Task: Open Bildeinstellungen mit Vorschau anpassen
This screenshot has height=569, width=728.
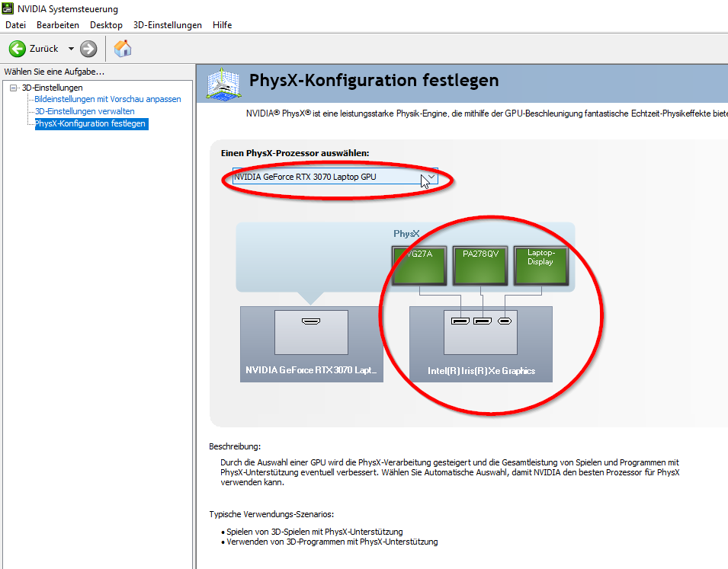Action: coord(107,99)
